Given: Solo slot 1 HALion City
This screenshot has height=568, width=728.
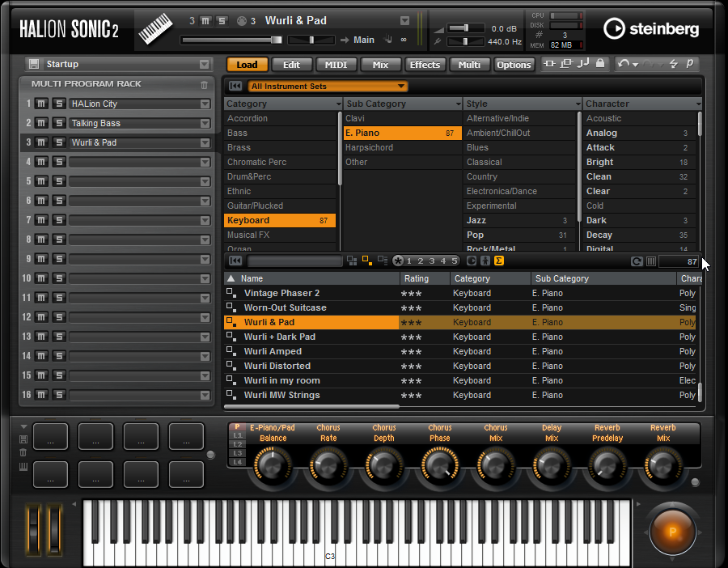Looking at the screenshot, I should click(x=58, y=104).
